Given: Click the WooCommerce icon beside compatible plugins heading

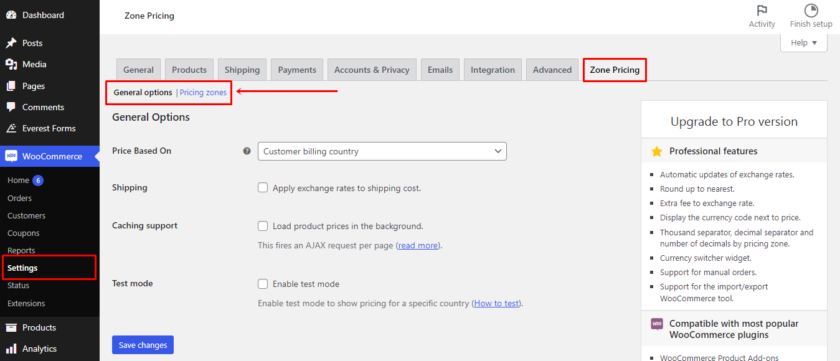Looking at the screenshot, I should coord(656,324).
